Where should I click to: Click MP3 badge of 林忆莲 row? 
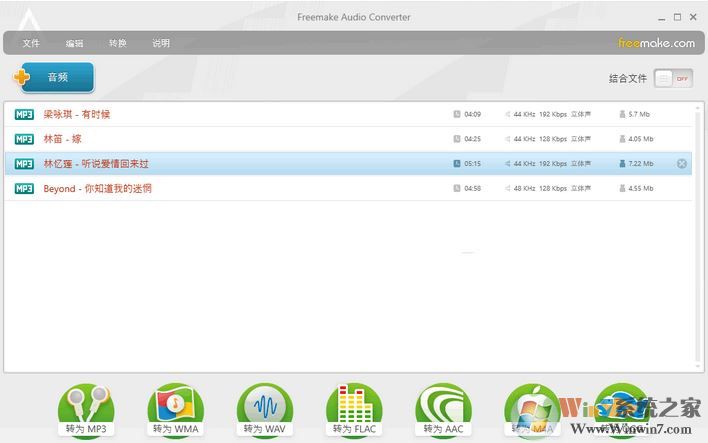click(x=24, y=163)
